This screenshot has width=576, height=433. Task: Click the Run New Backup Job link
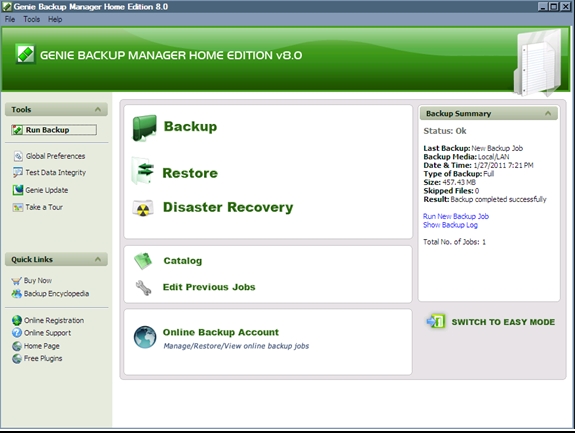(456, 216)
